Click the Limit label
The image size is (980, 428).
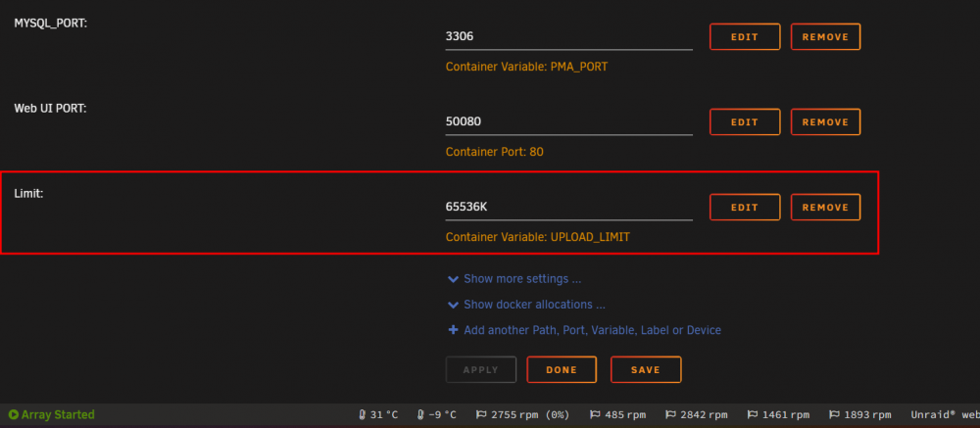(x=28, y=193)
